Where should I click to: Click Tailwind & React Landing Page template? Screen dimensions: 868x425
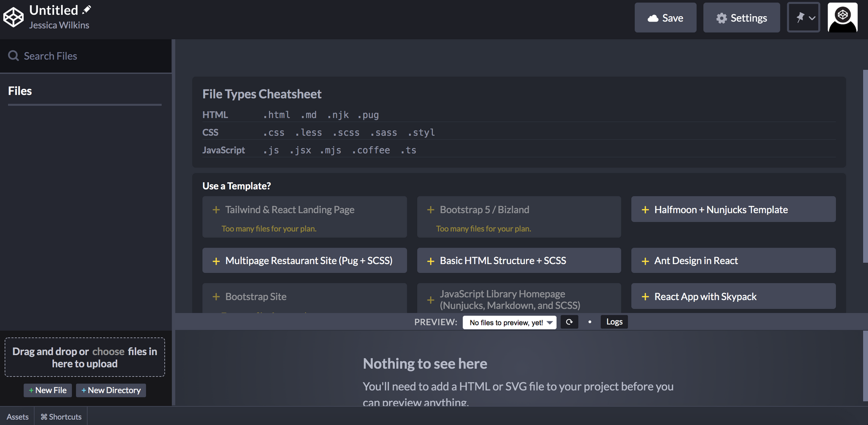pos(304,217)
